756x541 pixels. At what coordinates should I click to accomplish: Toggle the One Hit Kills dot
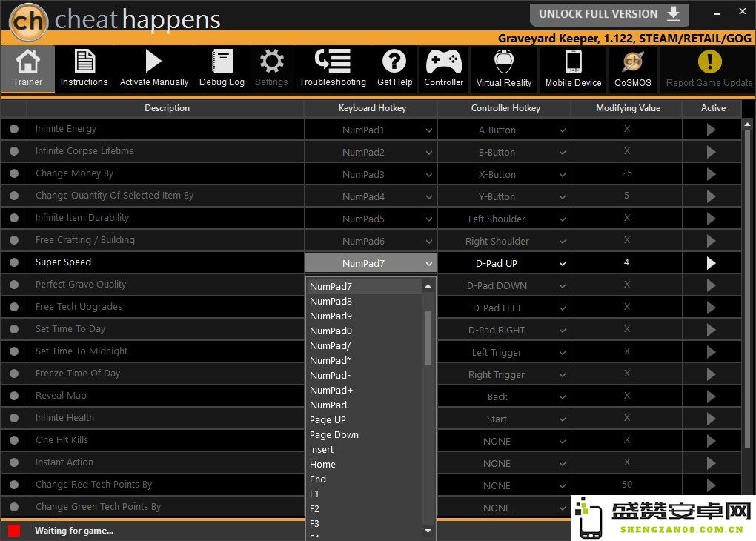[14, 440]
